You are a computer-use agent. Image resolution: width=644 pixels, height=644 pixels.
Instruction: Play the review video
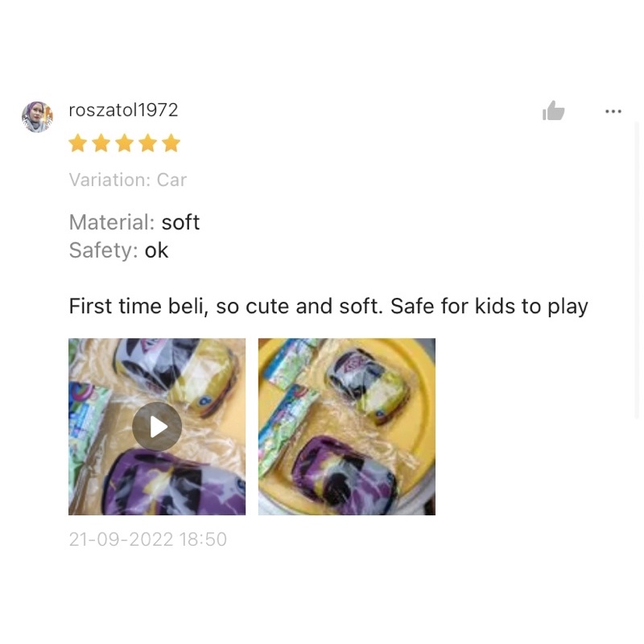(157, 427)
